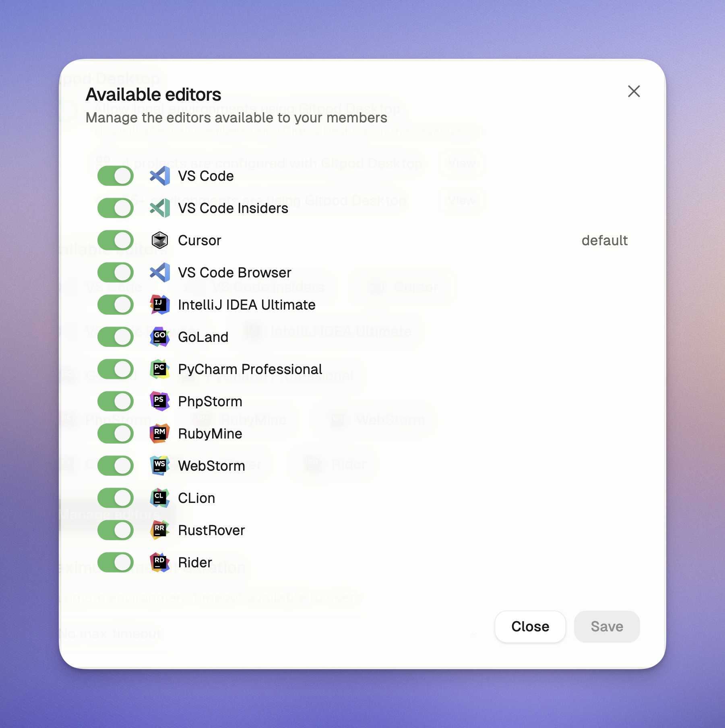Viewport: 725px width, 728px height.
Task: Click the 'RustRover' label
Action: pyautogui.click(x=211, y=530)
